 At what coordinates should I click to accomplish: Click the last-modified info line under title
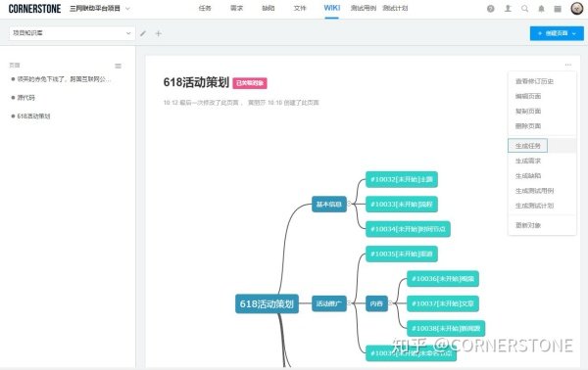tap(241, 103)
